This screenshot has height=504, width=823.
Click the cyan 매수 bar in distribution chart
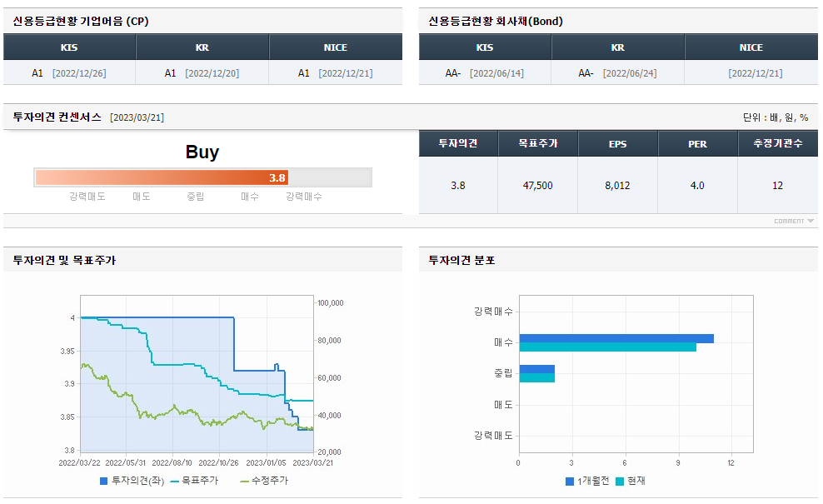click(608, 347)
